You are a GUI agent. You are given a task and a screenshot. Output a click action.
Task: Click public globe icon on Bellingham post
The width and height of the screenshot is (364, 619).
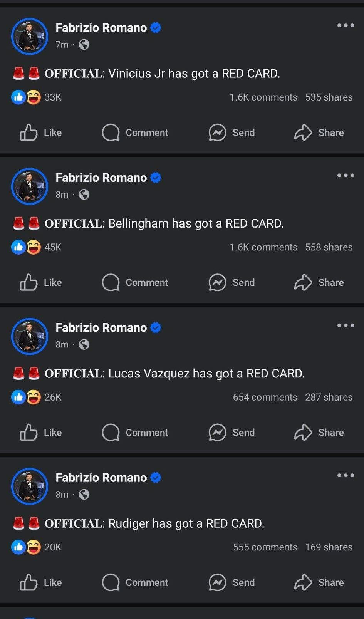pos(84,195)
